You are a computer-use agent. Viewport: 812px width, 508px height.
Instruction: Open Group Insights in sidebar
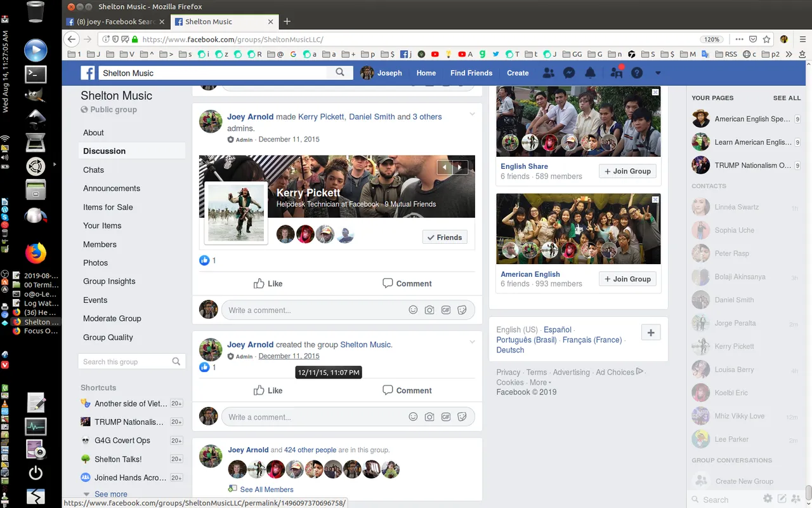(109, 281)
